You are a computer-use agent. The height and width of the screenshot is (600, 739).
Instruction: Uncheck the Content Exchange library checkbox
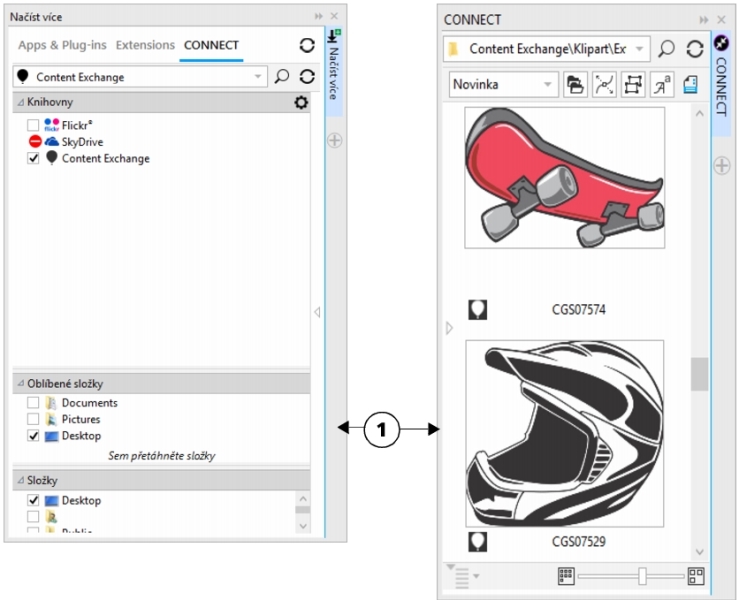point(34,158)
